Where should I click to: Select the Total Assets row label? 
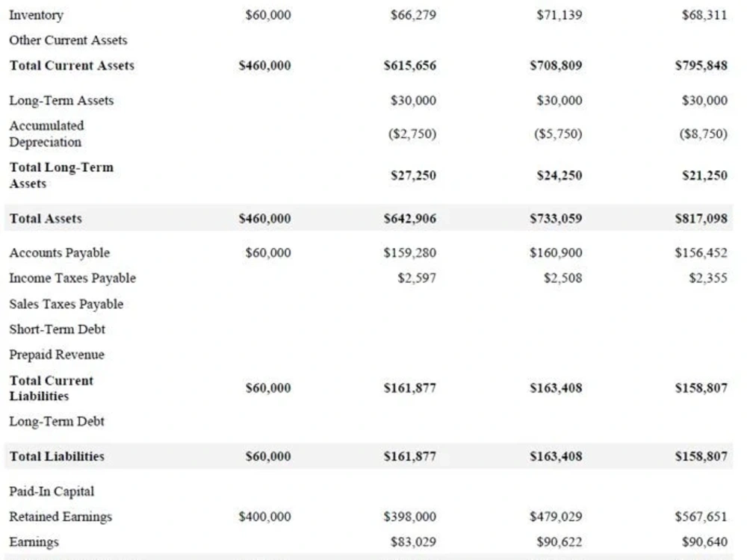pyautogui.click(x=46, y=219)
